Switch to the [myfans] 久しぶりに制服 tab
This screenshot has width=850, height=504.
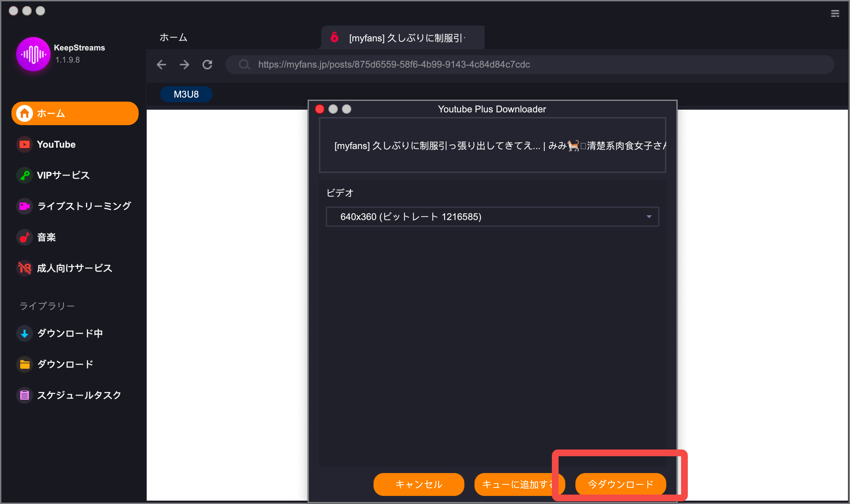[403, 37]
